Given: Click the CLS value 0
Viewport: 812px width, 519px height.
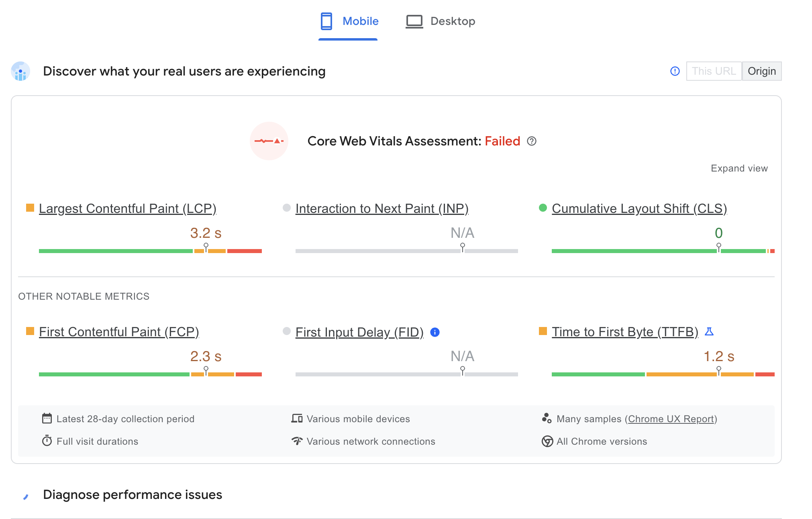Looking at the screenshot, I should point(719,233).
